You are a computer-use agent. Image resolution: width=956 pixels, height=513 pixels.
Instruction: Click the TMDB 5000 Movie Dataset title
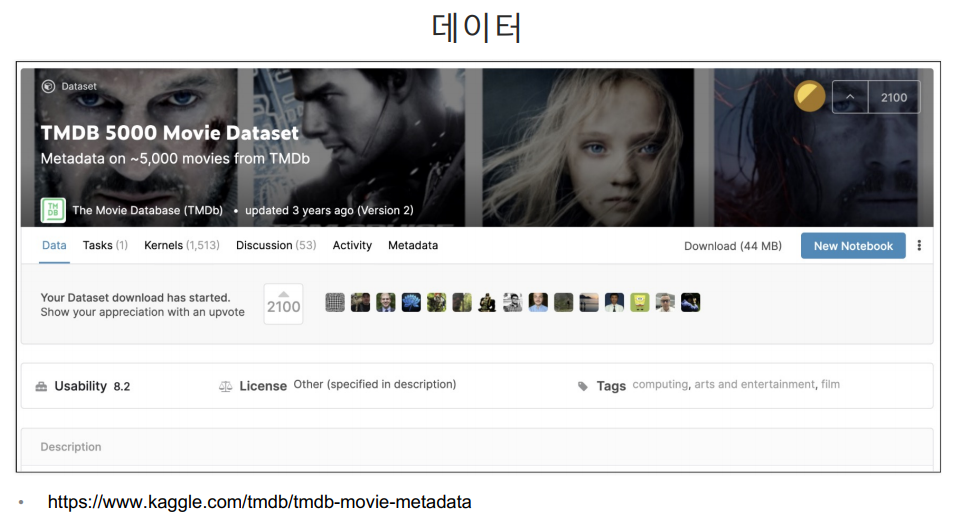[169, 133]
